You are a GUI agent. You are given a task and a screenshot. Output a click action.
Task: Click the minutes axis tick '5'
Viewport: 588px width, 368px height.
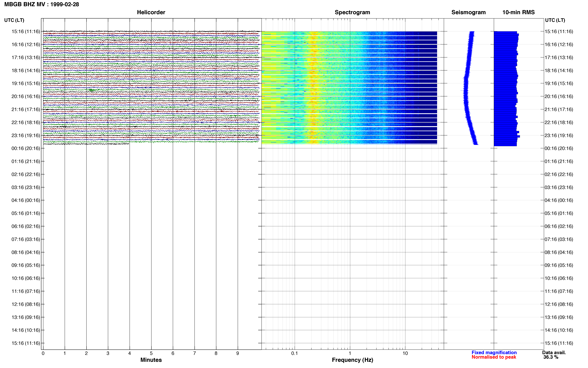[x=151, y=353]
